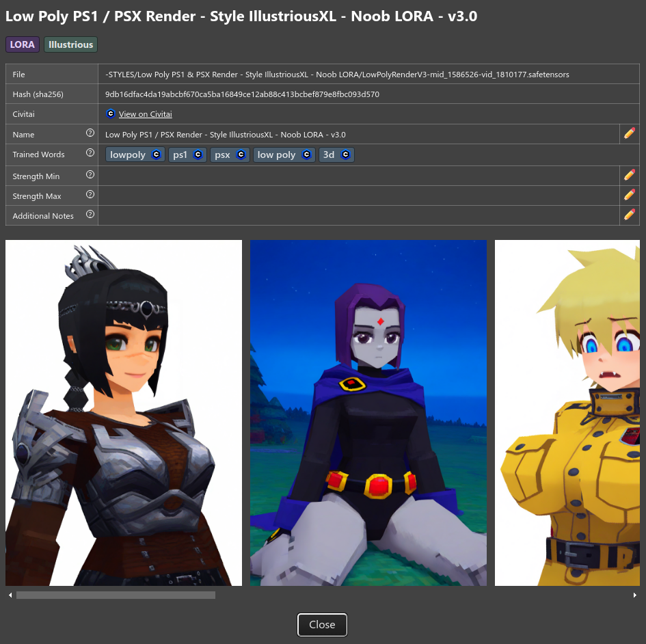Open View on Civitai link
Viewport: 646px width, 644px height.
point(145,114)
